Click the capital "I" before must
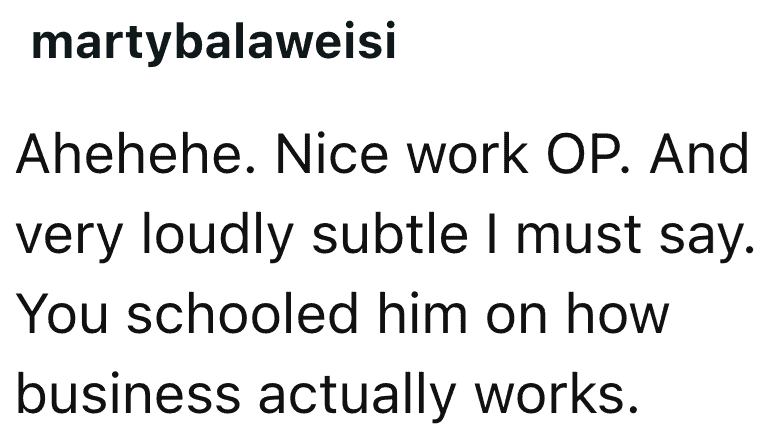The width and height of the screenshot is (778, 448). [492, 234]
